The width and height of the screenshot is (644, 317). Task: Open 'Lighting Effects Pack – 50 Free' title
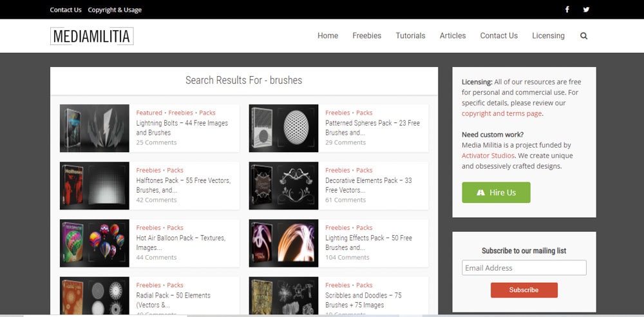[x=368, y=243]
